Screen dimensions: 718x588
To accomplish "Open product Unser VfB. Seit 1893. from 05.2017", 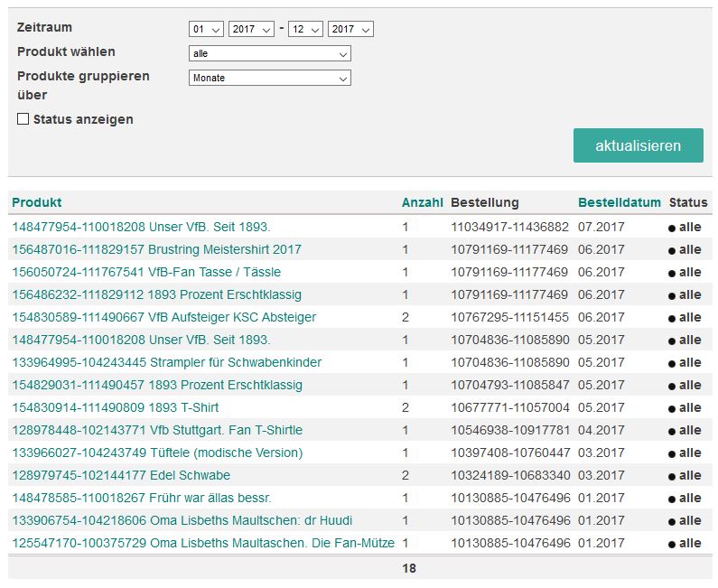I will (x=141, y=340).
